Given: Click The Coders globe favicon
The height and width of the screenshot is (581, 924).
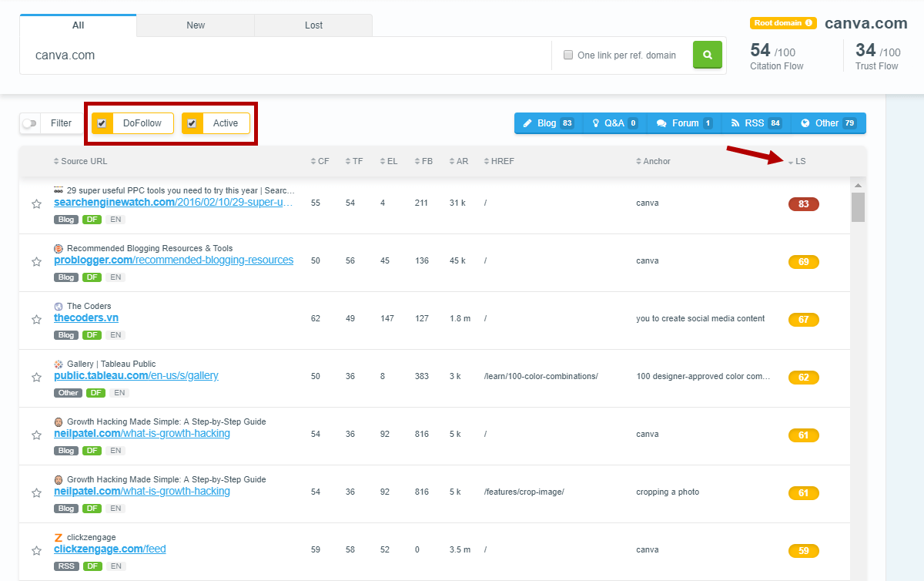Looking at the screenshot, I should coord(59,306).
